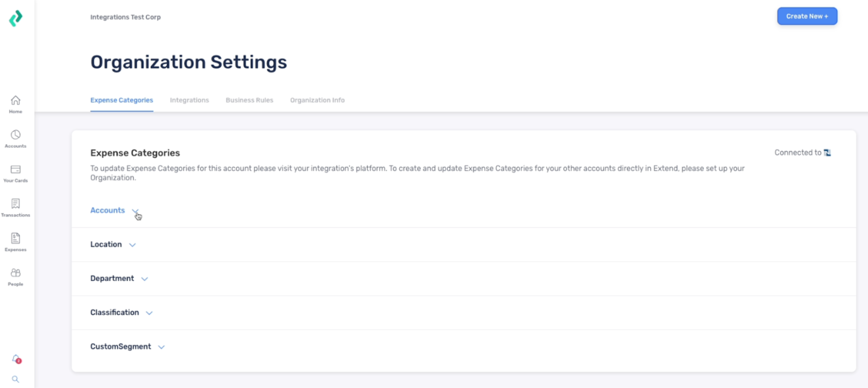This screenshot has height=388, width=868.
Task: Open Your Cards sidebar icon
Action: pos(16,173)
